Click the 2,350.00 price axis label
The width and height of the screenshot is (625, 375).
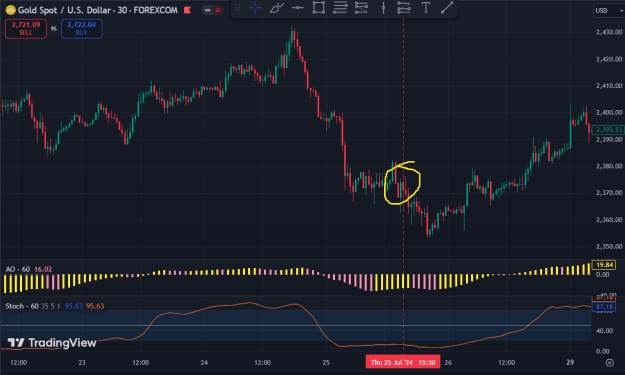(609, 247)
